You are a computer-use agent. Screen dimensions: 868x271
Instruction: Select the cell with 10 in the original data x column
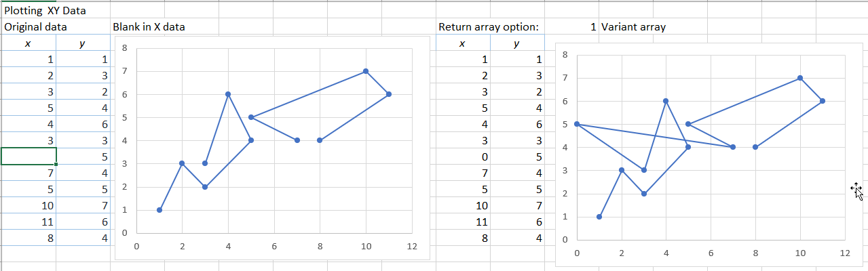click(29, 205)
